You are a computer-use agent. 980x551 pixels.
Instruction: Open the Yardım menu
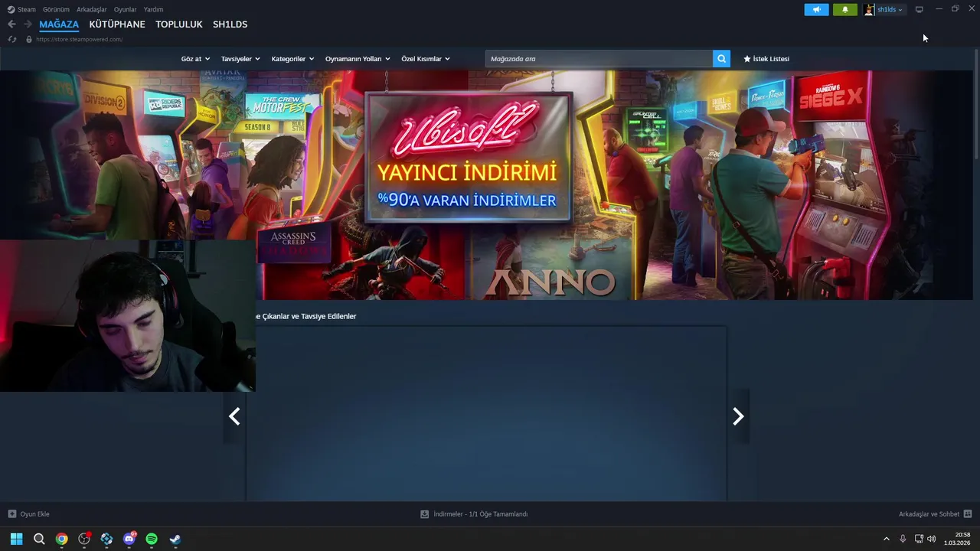click(153, 9)
